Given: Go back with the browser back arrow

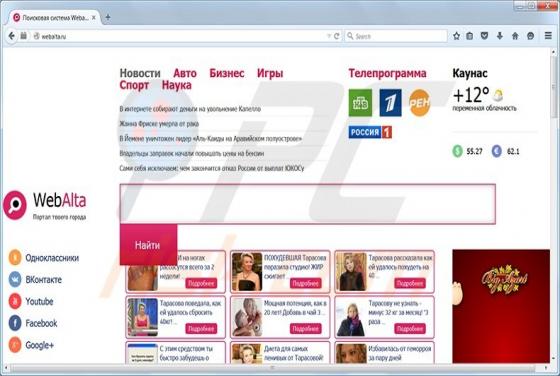Looking at the screenshot, I should tap(11, 36).
